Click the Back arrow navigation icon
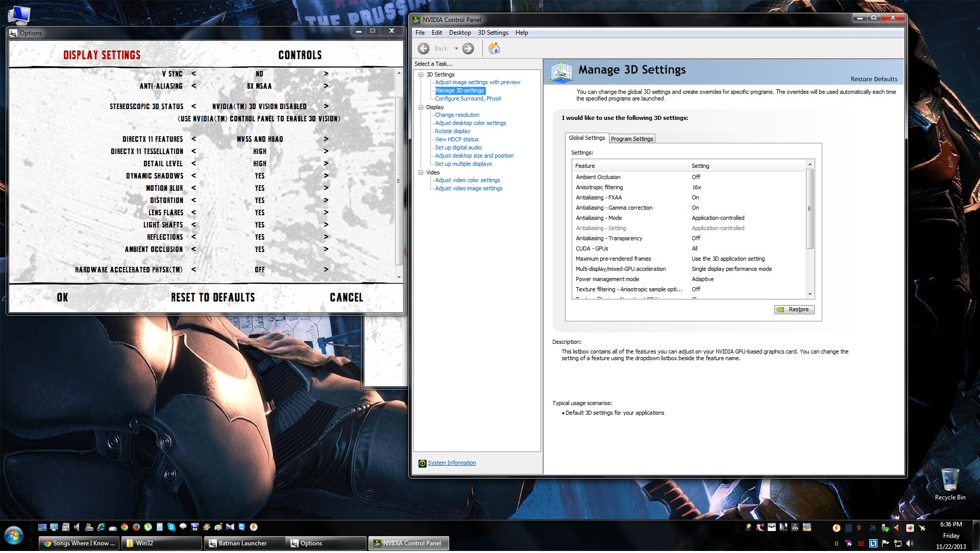The image size is (980, 553). pos(424,48)
